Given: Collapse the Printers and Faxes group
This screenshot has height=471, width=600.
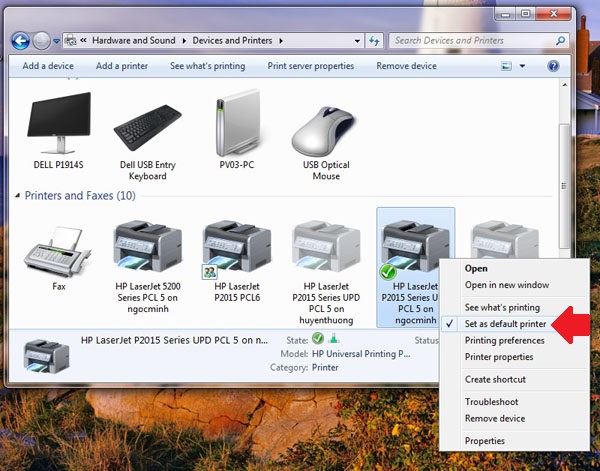Looking at the screenshot, I should [x=16, y=196].
